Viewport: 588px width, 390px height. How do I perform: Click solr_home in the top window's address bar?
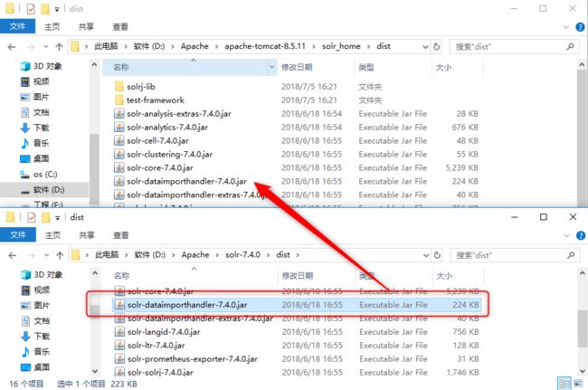tap(341, 46)
